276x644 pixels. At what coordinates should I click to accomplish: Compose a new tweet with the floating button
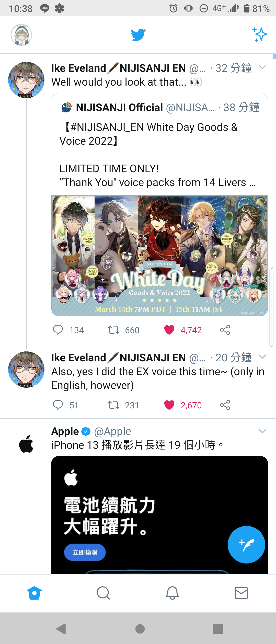pyautogui.click(x=246, y=545)
